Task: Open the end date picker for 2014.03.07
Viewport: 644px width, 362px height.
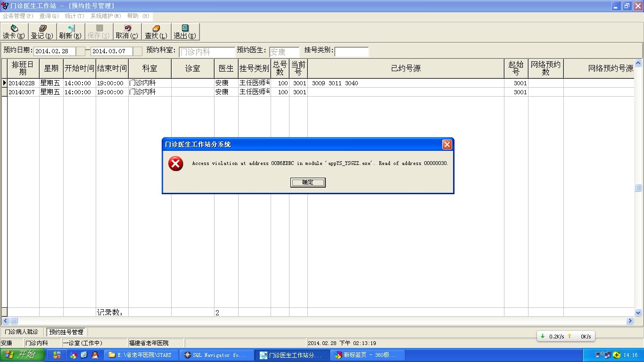Action: (x=138, y=51)
